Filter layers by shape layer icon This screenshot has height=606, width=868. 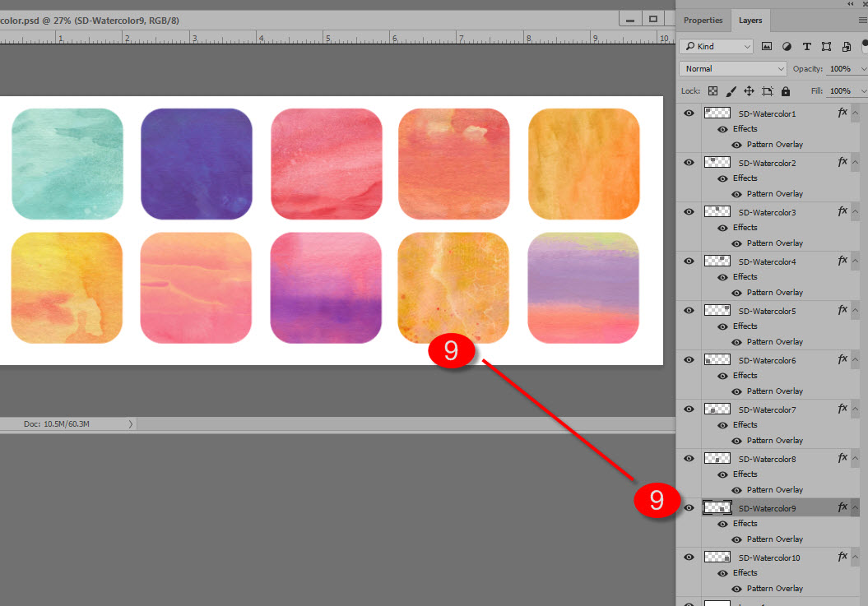pyautogui.click(x=827, y=47)
